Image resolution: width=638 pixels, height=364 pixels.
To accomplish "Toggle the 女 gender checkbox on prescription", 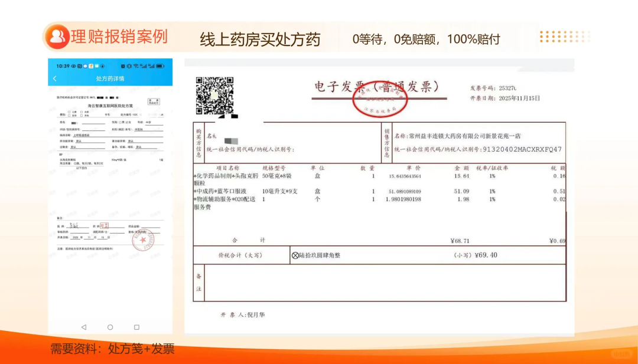I will 126,122.
